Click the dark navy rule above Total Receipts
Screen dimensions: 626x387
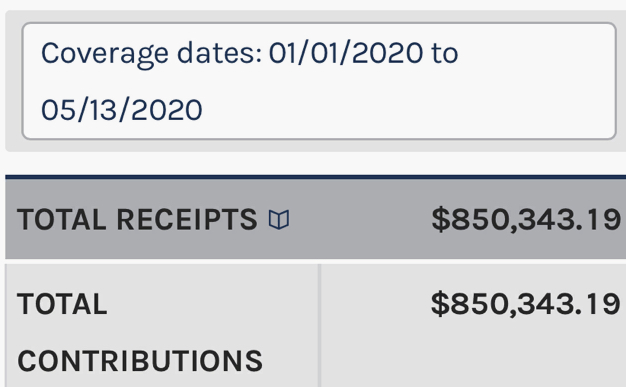[x=315, y=177]
